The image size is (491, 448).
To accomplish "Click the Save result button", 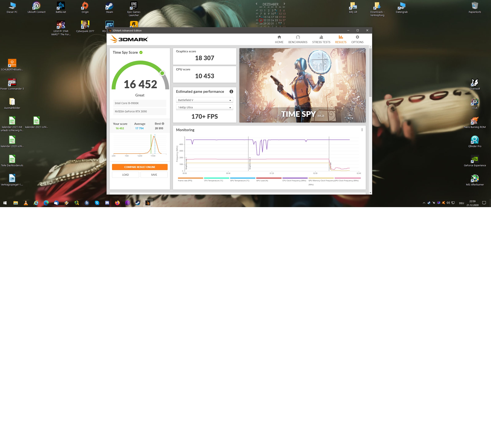I will [154, 175].
